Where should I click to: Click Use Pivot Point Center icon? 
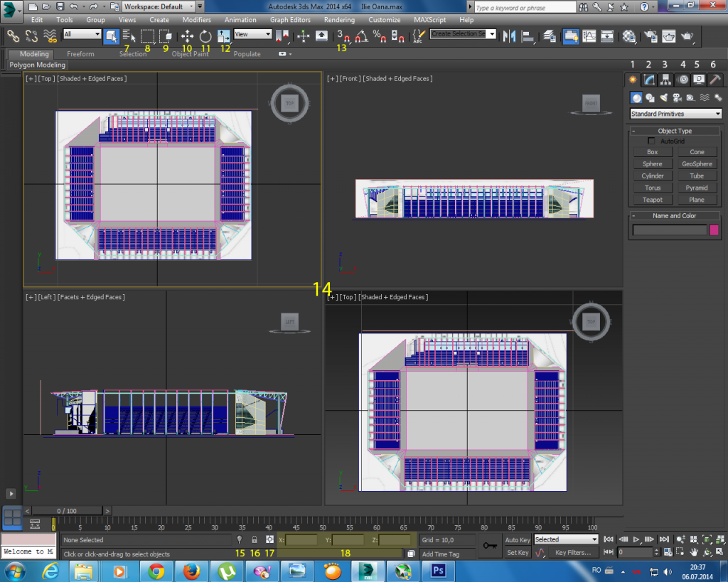282,36
